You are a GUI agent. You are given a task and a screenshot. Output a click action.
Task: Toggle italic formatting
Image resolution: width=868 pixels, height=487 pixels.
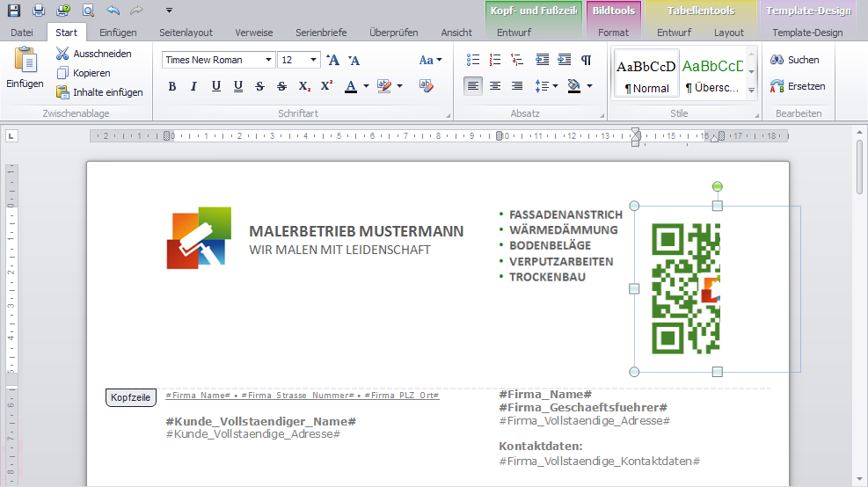click(x=193, y=86)
